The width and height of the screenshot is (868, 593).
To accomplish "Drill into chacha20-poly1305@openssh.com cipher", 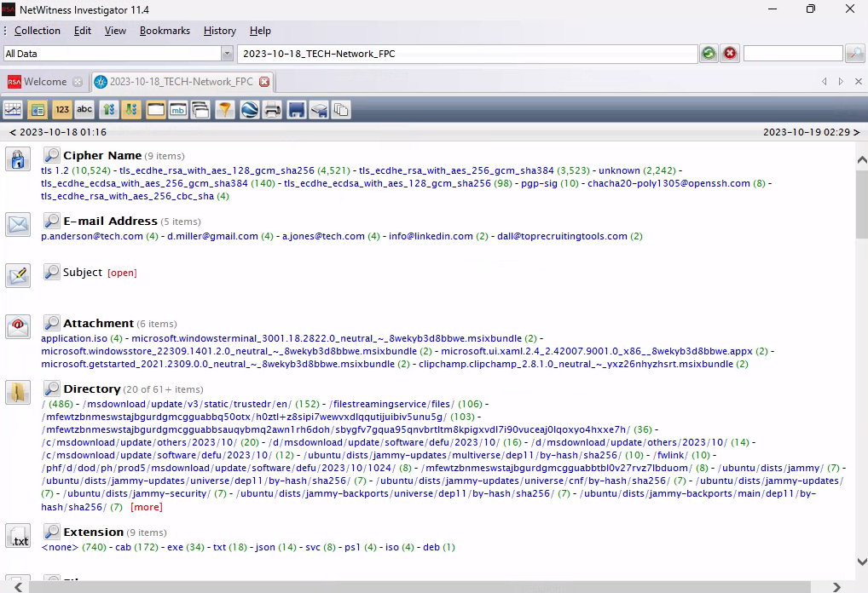I will [x=668, y=183].
